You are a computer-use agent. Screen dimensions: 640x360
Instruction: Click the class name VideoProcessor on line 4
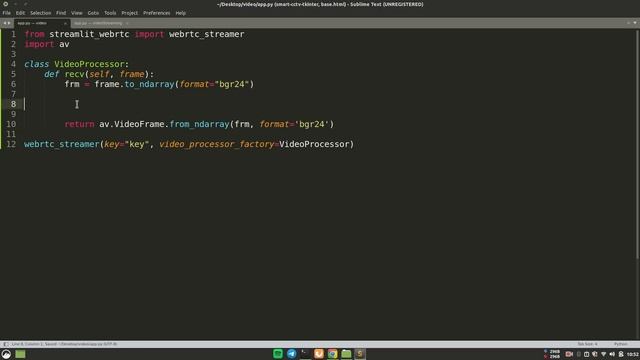[x=89, y=64]
